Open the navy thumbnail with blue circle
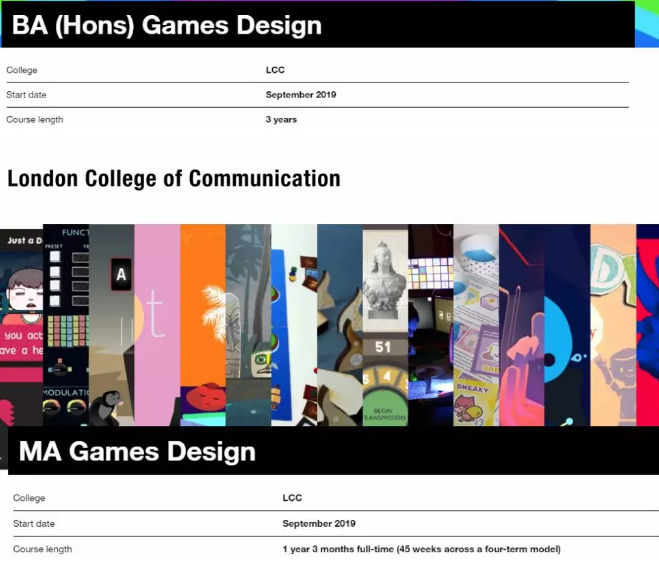Viewport: 659px width, 562px height. pos(567,325)
